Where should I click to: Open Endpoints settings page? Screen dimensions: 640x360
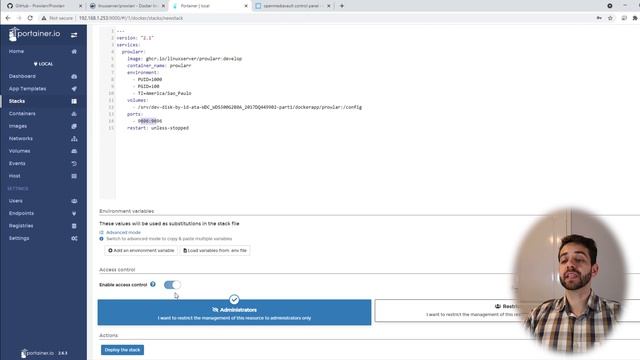[21, 213]
